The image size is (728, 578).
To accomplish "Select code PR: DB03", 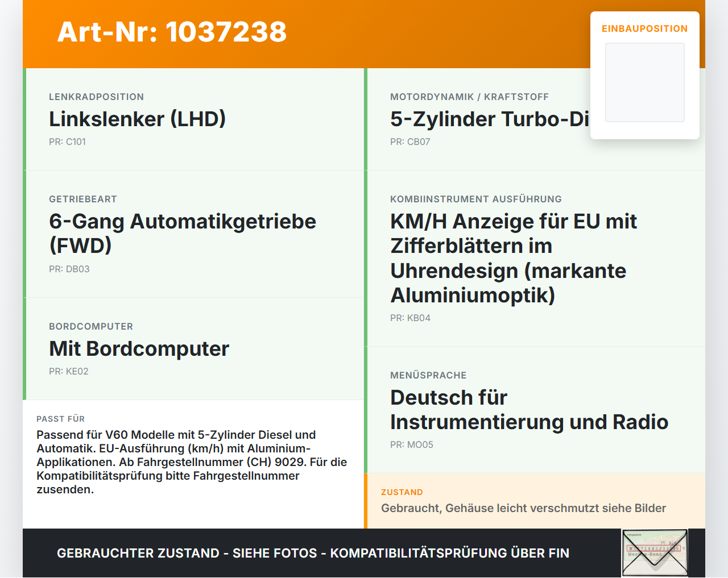I will (x=69, y=269).
